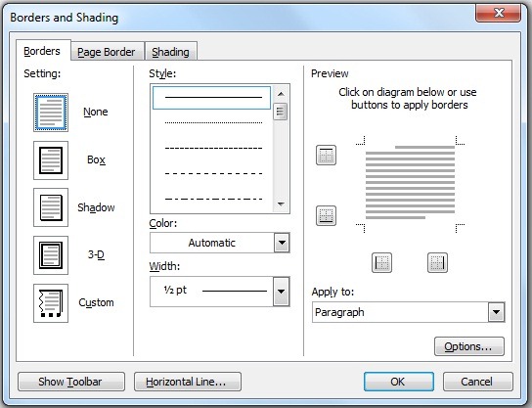Click the Style list scroll-down arrow
Screen dimensions: 532x408
(281, 204)
